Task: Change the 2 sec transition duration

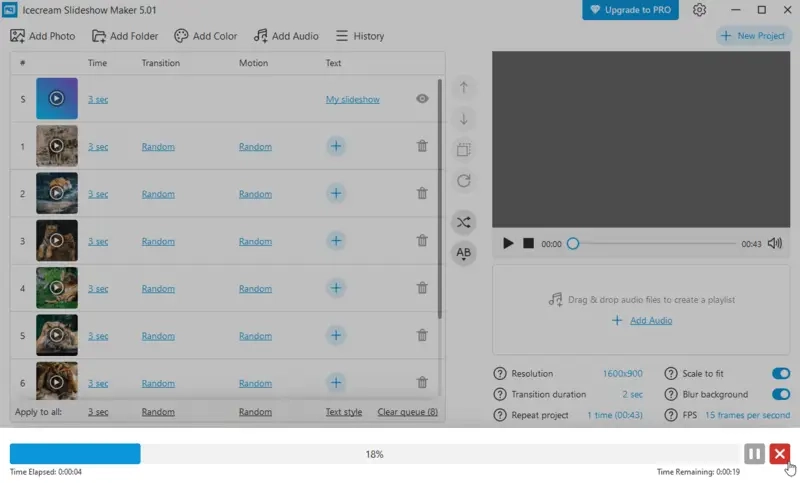Action: point(632,395)
